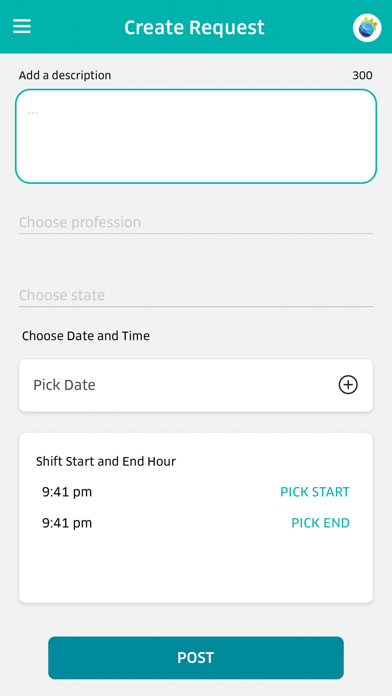Tap empty area of the shift hours card
The image size is (392, 696).
click(x=196, y=568)
